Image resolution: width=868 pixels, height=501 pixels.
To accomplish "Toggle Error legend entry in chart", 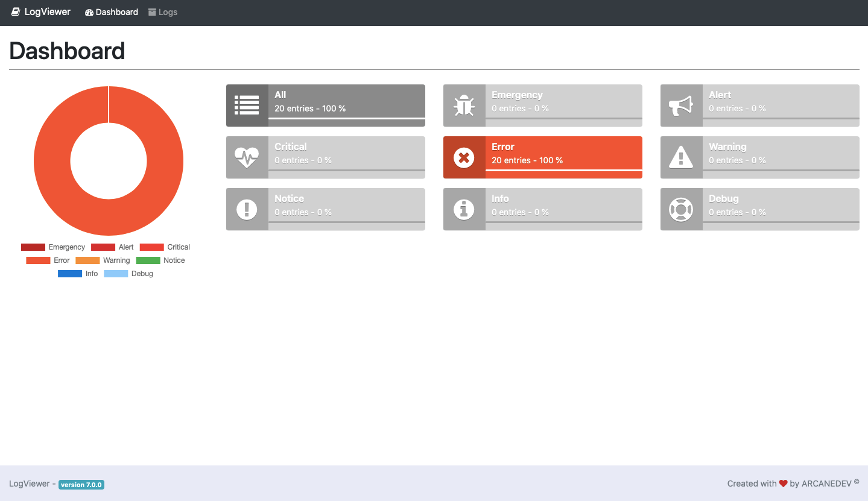I will tap(48, 260).
